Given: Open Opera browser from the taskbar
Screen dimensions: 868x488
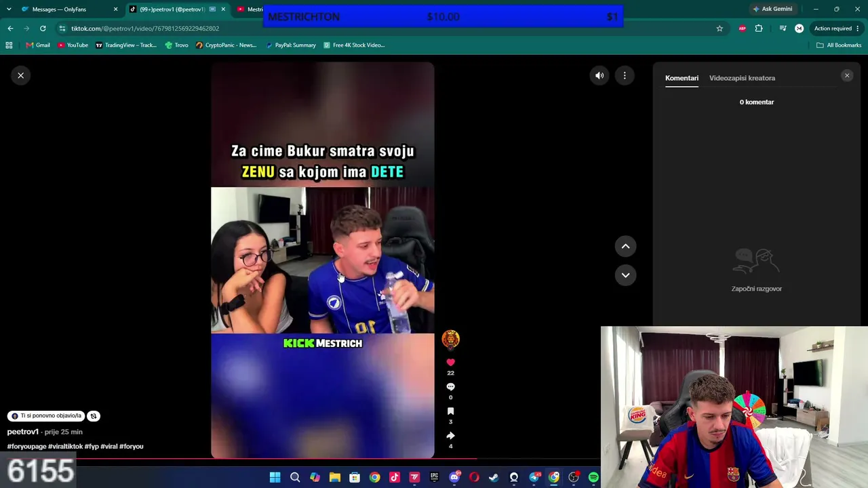Looking at the screenshot, I should [x=474, y=477].
